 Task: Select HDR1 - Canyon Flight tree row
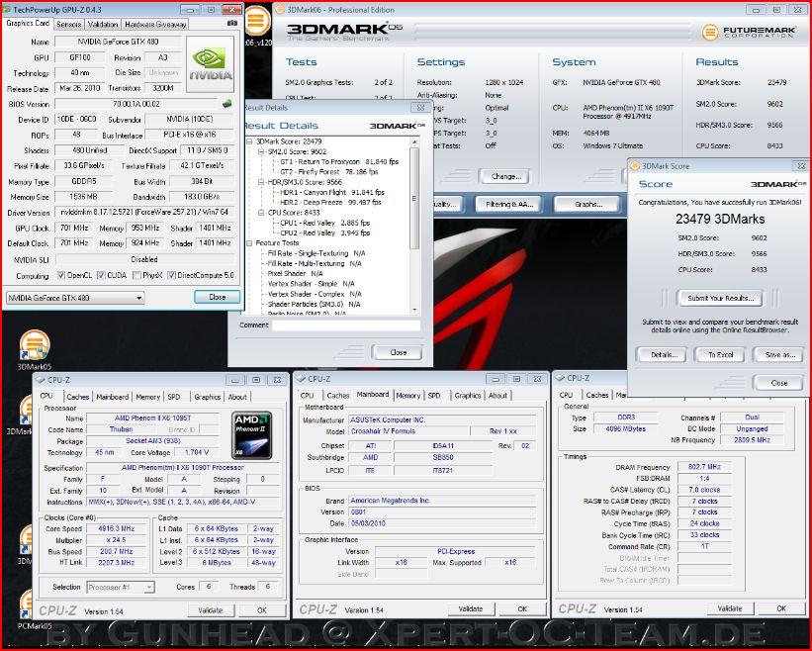point(332,192)
